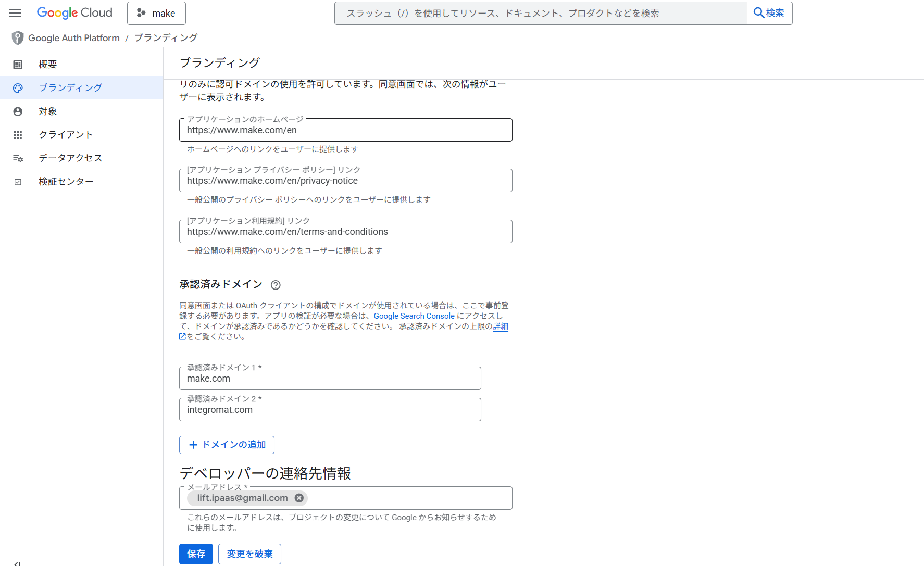Click the ブランディング palette icon
Screen dimensions: 924x566
tap(18, 88)
